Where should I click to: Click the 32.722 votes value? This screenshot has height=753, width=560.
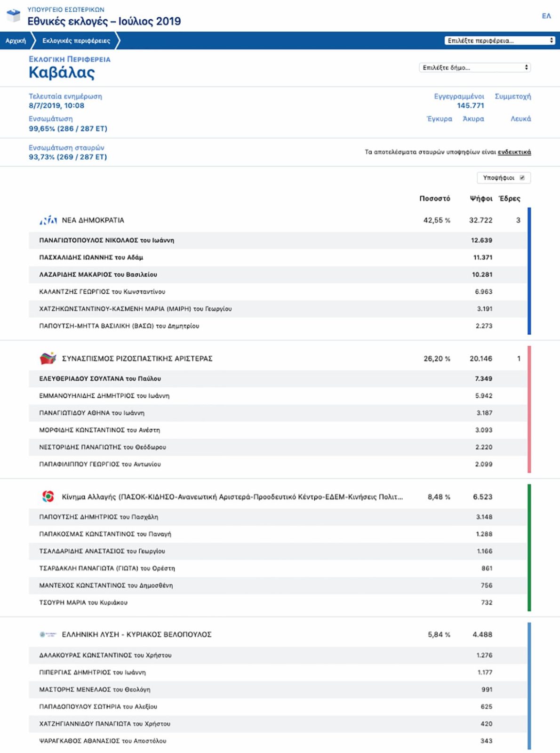point(481,220)
